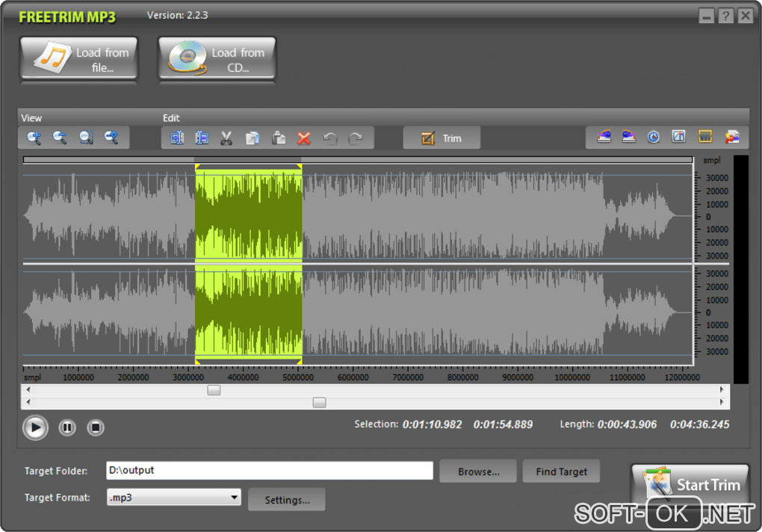
Task: Click selection length value 0:00:43.906
Action: coord(627,424)
